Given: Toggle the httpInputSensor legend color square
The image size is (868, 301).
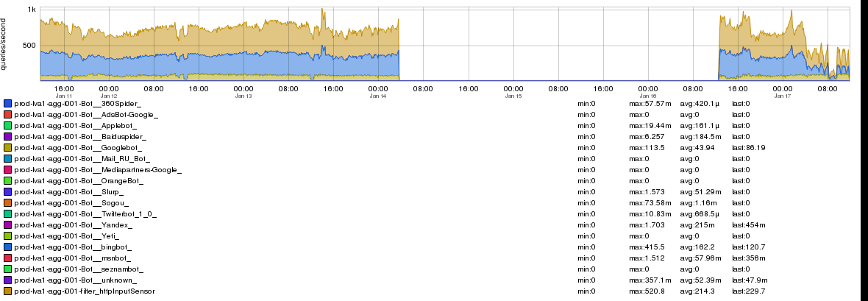Looking at the screenshot, I should 8,291.
